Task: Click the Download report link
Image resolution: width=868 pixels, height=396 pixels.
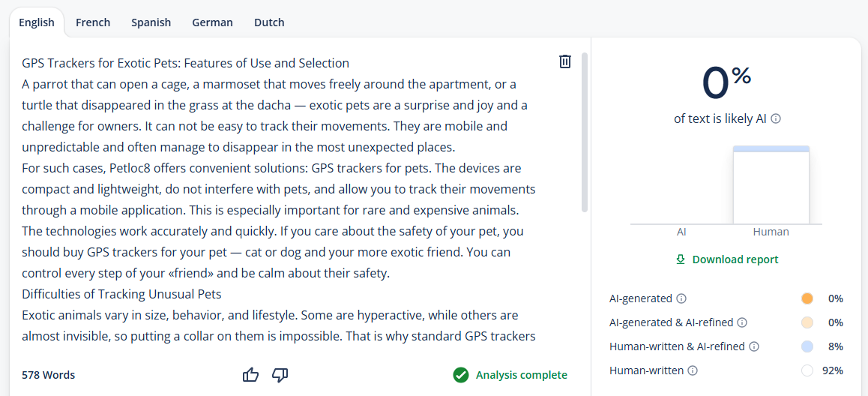Action: pyautogui.click(x=727, y=259)
